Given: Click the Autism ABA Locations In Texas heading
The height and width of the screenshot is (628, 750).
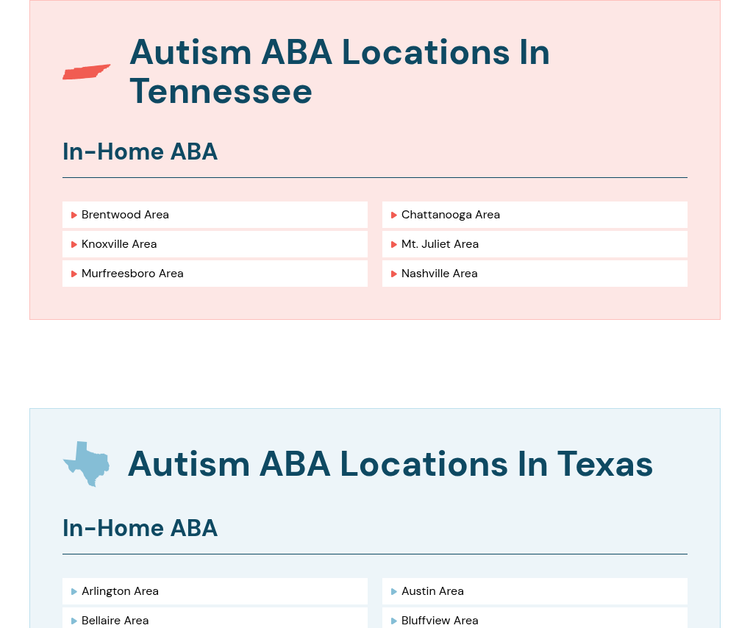Looking at the screenshot, I should pyautogui.click(x=390, y=464).
